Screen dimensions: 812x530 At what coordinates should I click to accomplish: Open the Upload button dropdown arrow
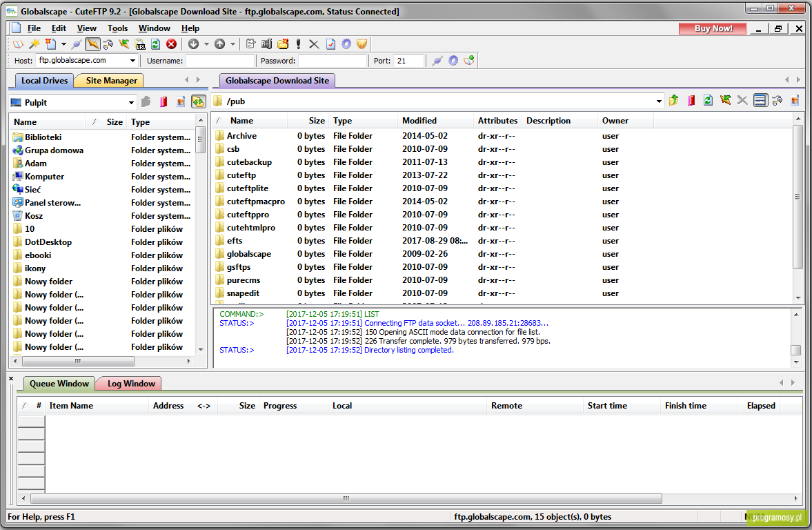[232, 44]
